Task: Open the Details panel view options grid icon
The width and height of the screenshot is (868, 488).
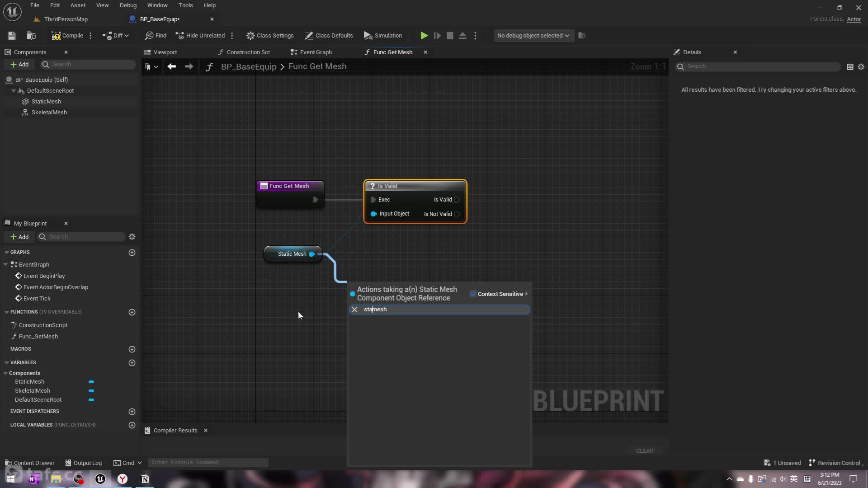Action: 850,67
